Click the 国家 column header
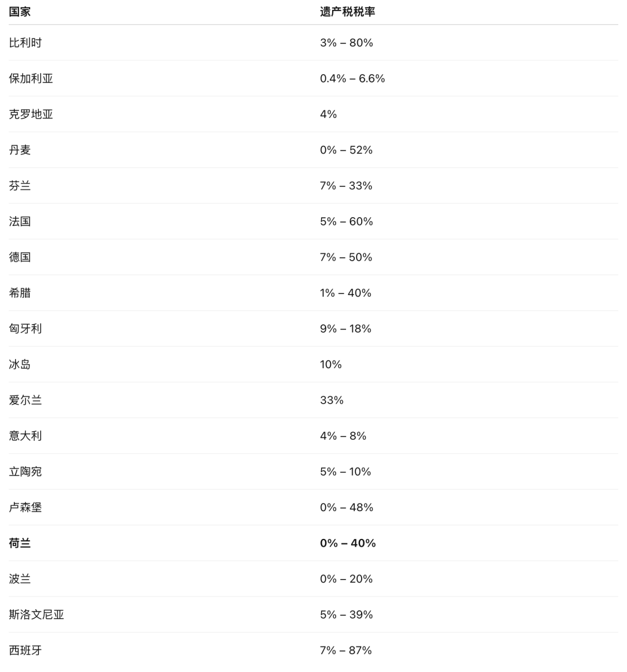This screenshot has width=627, height=672. [x=20, y=12]
